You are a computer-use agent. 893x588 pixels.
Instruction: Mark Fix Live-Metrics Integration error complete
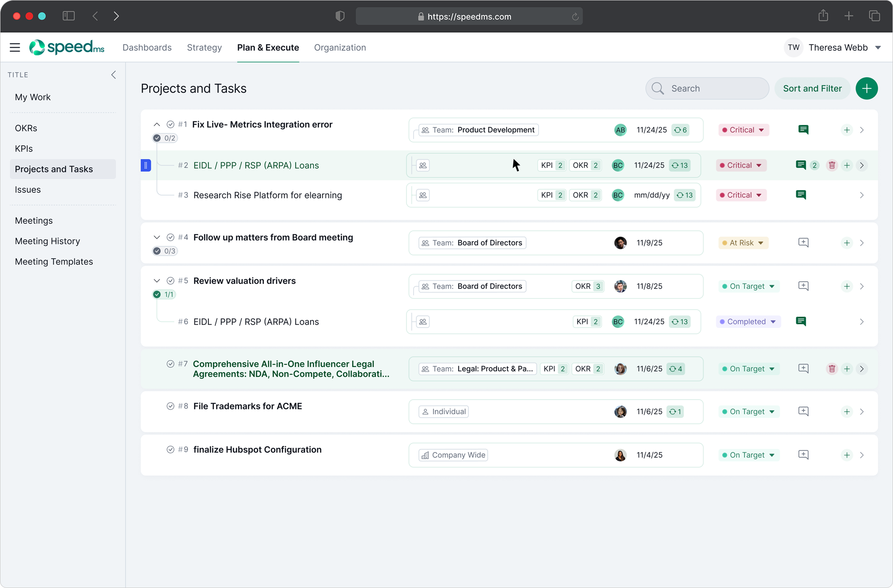170,124
